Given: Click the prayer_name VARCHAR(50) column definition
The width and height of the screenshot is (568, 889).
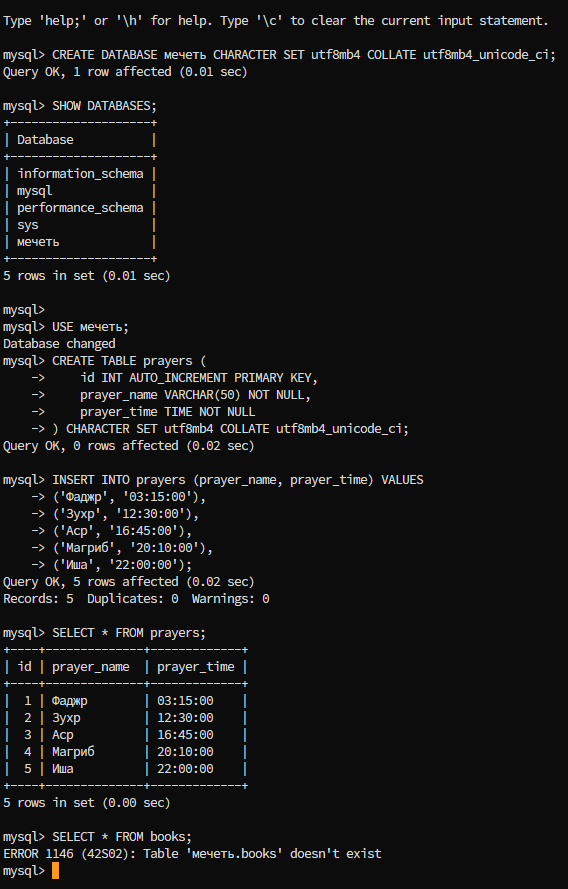Looking at the screenshot, I should pos(196,395).
